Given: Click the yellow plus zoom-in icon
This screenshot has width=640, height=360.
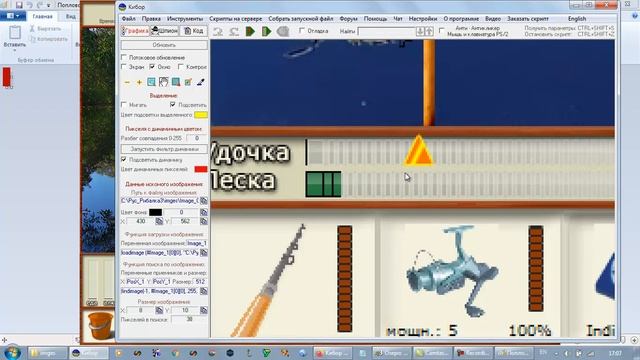Looking at the screenshot, I should click(139, 82).
